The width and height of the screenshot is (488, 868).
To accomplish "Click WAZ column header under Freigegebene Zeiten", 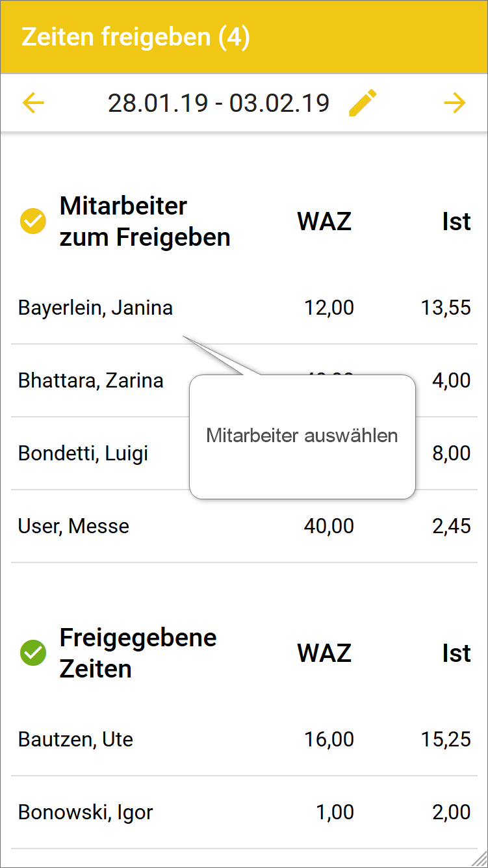I will point(324,653).
